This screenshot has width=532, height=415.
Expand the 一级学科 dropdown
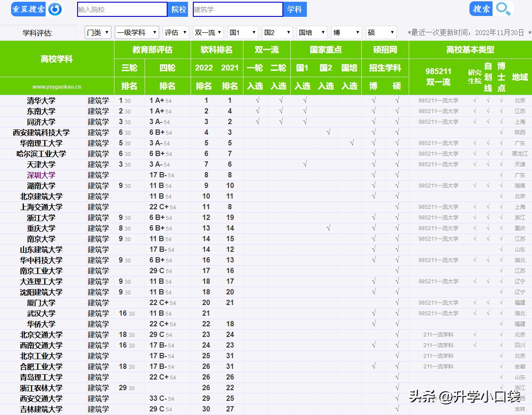click(x=137, y=32)
